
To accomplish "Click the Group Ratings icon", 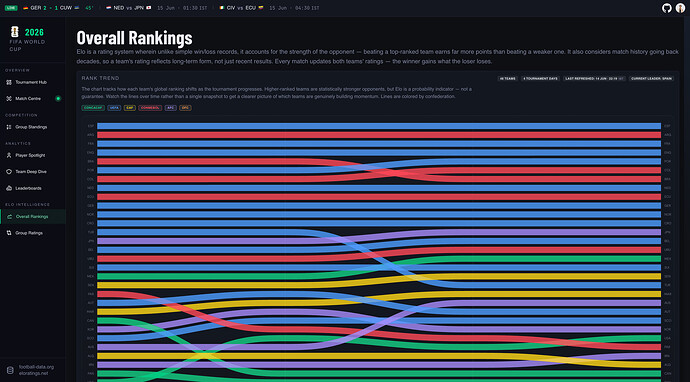I will [9, 233].
